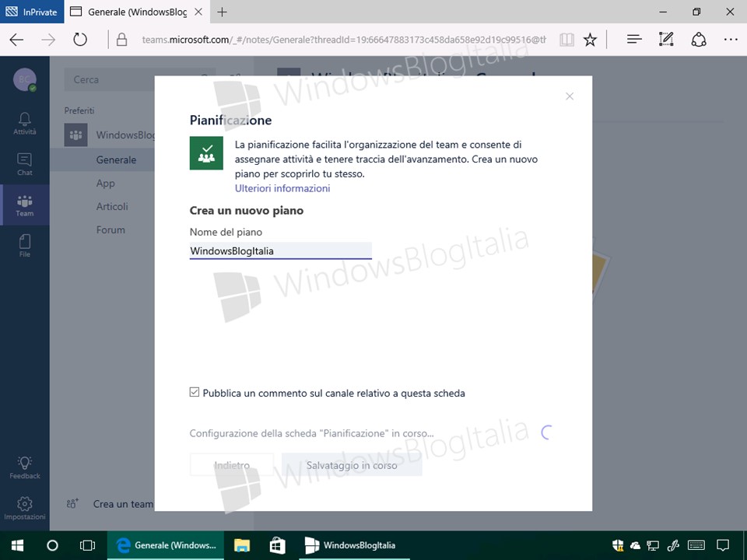747x560 pixels.
Task: Open the Action Center notifications icon
Action: tap(723, 545)
